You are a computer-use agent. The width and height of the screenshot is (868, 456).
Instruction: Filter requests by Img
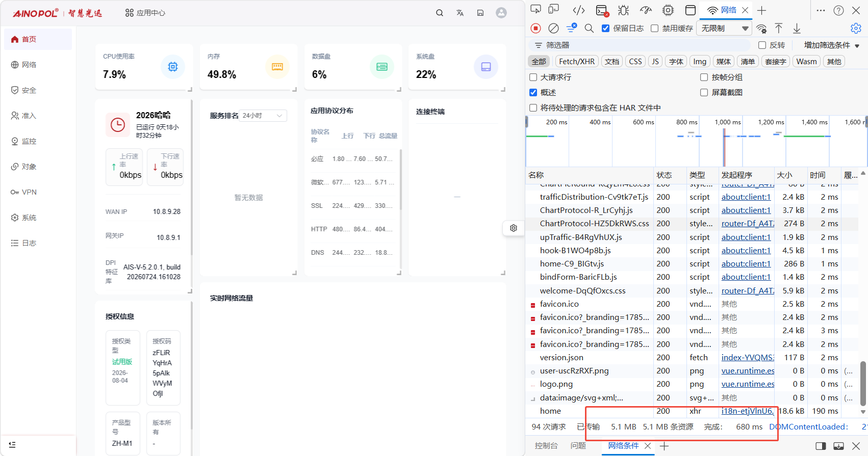(700, 62)
